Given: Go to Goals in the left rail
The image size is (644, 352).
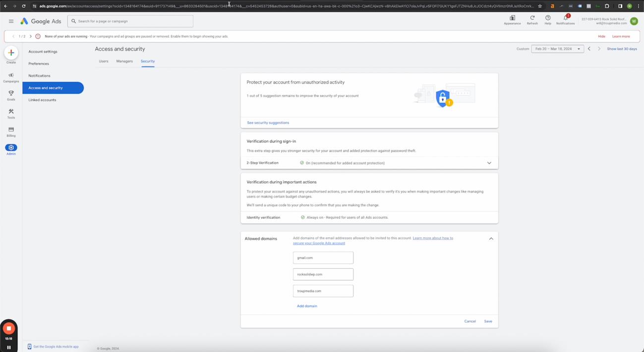Looking at the screenshot, I should tap(11, 95).
